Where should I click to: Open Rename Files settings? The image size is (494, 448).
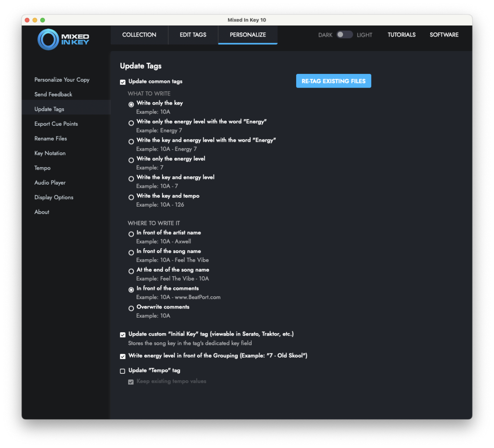pos(51,138)
